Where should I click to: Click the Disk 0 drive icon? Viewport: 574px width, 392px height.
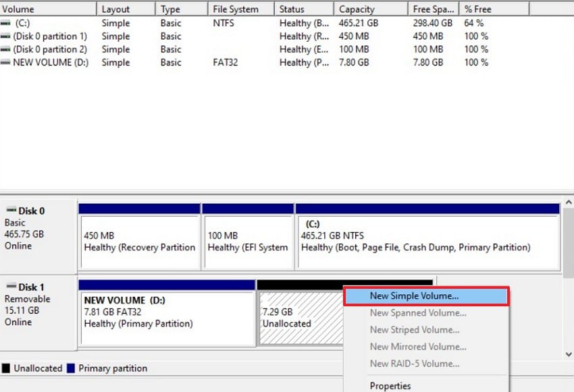pyautogui.click(x=11, y=211)
